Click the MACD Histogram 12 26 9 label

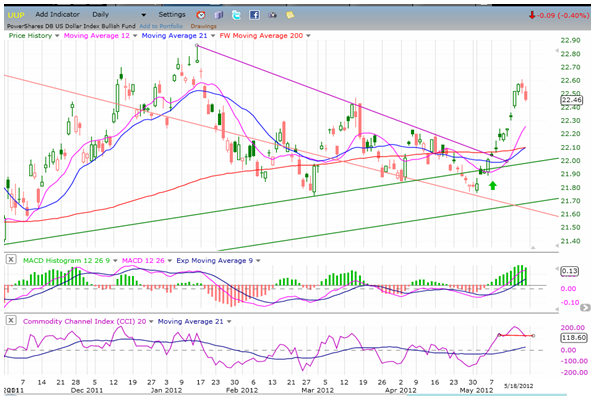(x=66, y=260)
